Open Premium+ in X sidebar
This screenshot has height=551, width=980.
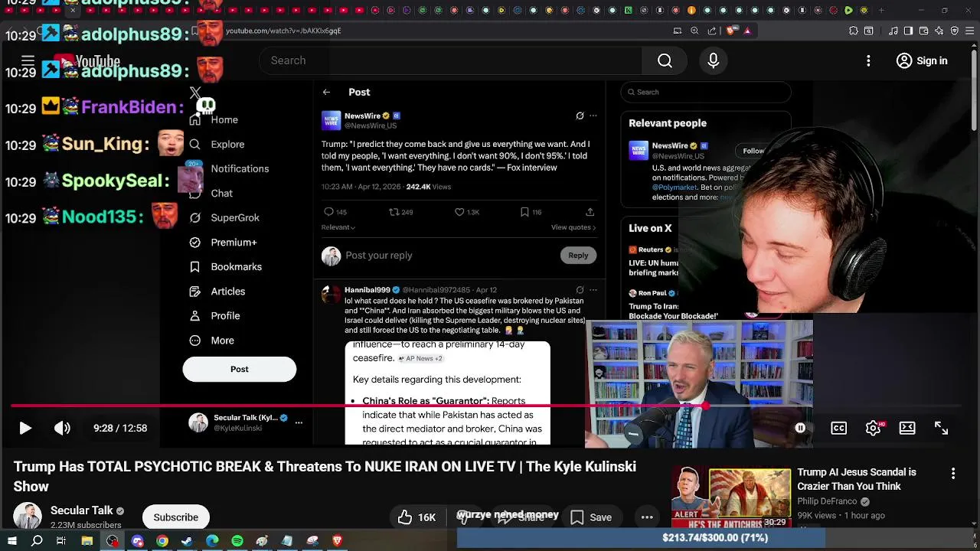223,242
